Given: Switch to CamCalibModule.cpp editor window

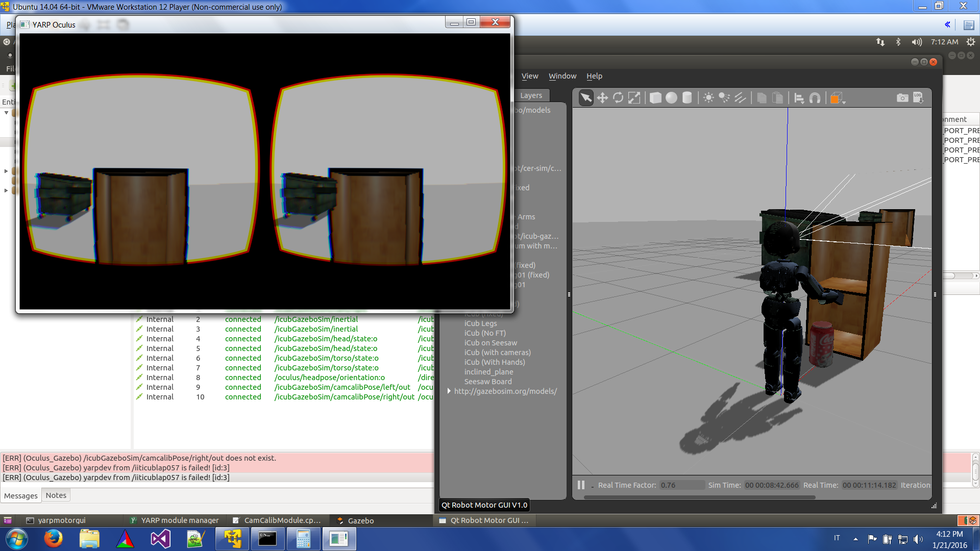Looking at the screenshot, I should tap(277, 520).
